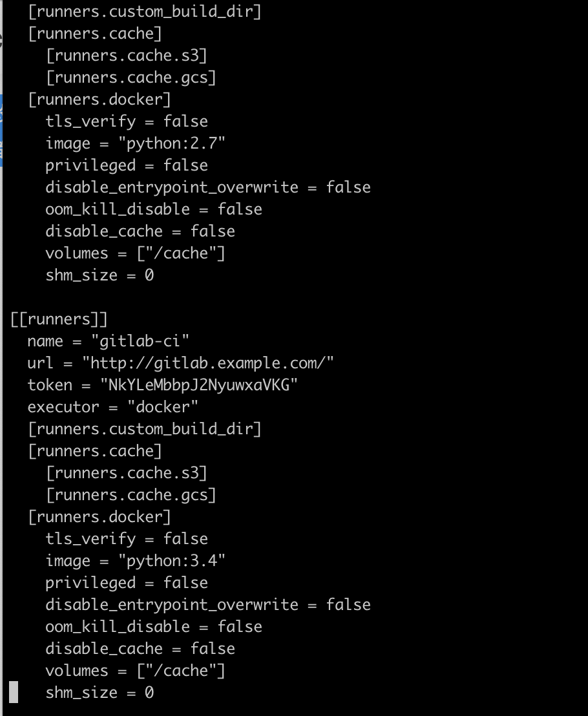Click privileged = false just below python:2.7 image
This screenshot has width=588, height=716.
127,165
